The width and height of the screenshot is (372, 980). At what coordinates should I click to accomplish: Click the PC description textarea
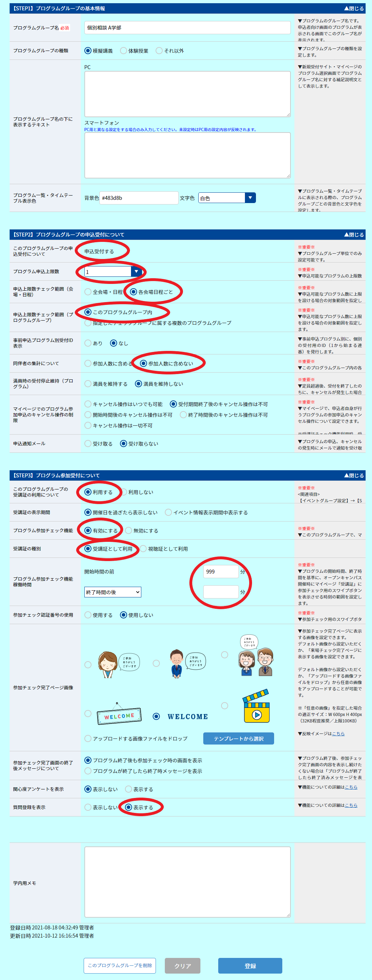tap(187, 94)
